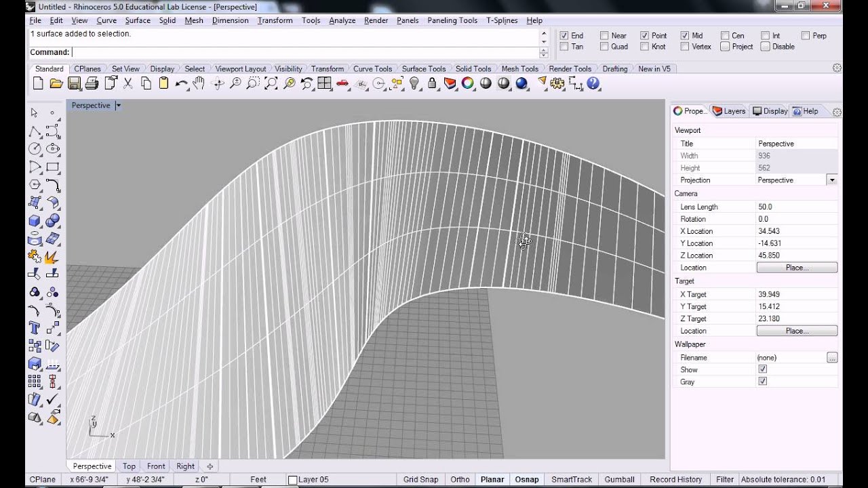868x488 pixels.
Task: Click the padlock Lock objects icon
Action: [432, 83]
